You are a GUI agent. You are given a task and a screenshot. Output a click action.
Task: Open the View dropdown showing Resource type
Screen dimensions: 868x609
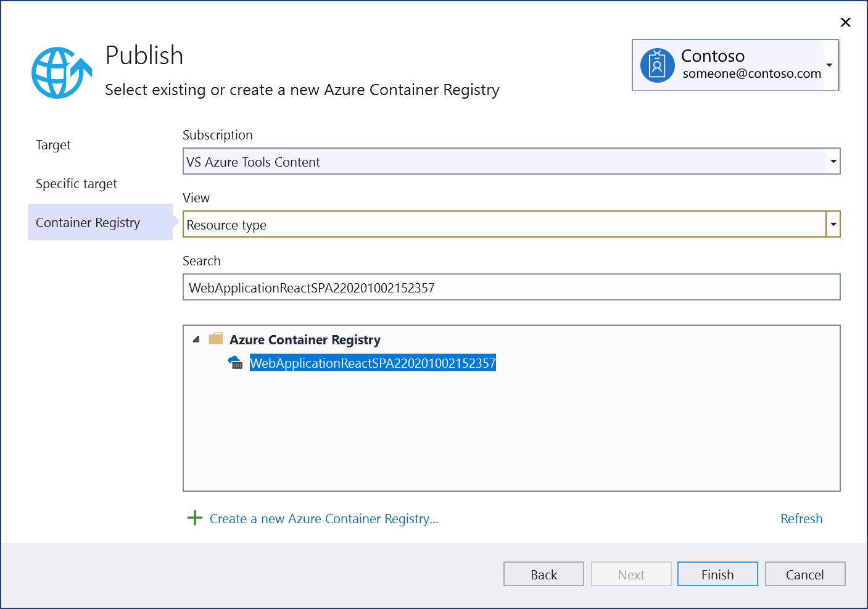coord(833,224)
